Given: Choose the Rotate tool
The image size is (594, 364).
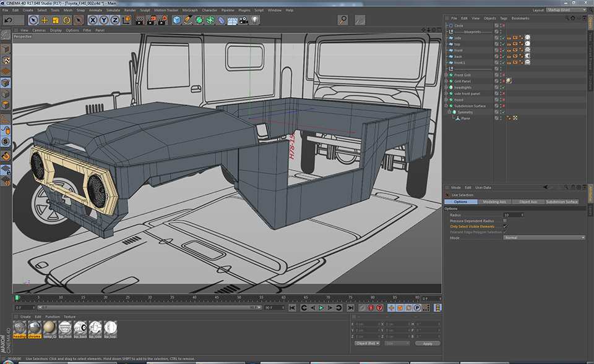Looking at the screenshot, I should (66, 20).
